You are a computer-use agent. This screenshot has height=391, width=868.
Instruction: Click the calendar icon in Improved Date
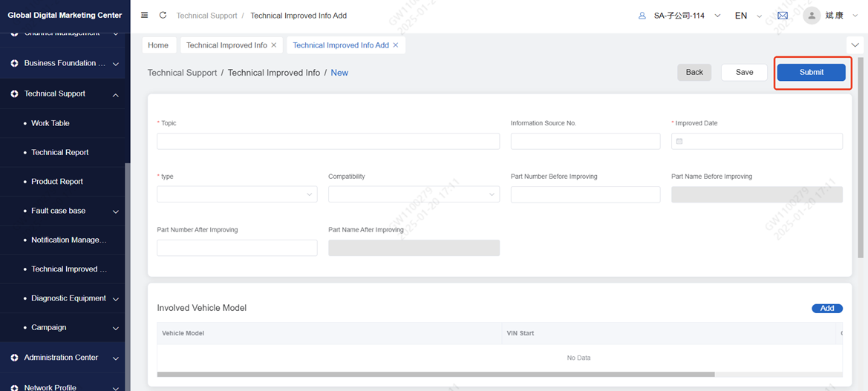click(x=679, y=141)
